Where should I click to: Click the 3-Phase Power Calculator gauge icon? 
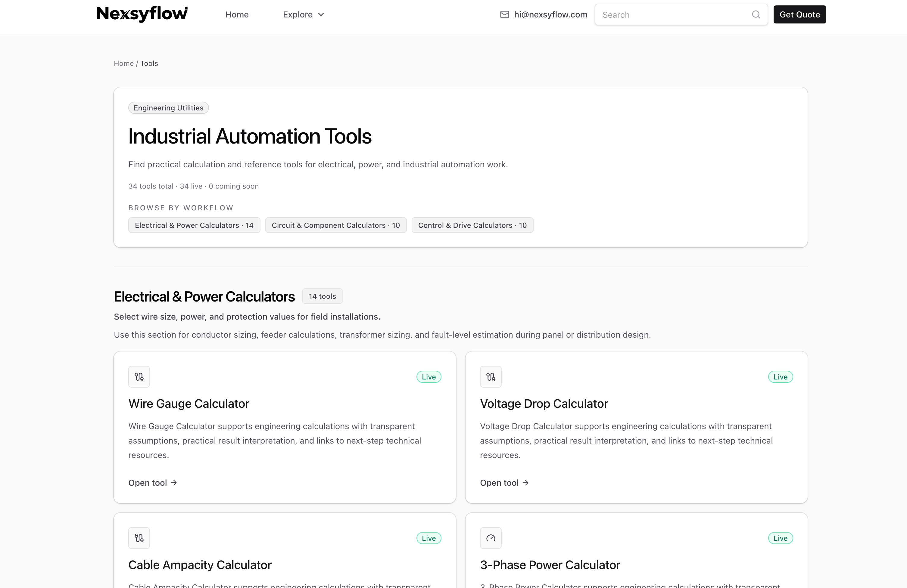[491, 538]
